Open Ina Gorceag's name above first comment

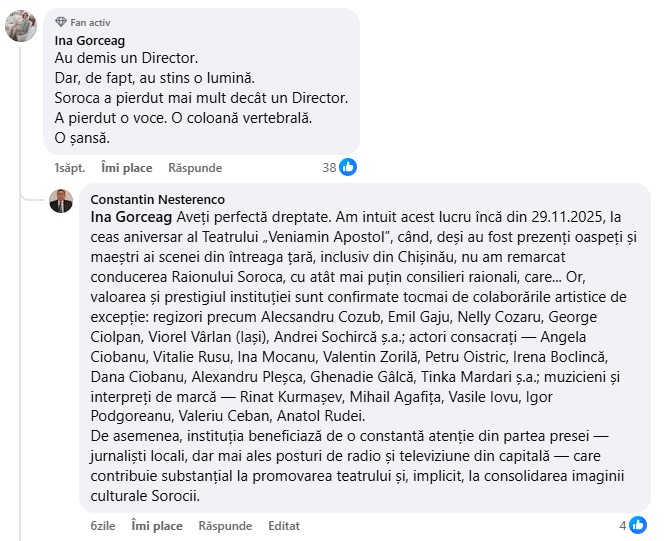(87, 40)
